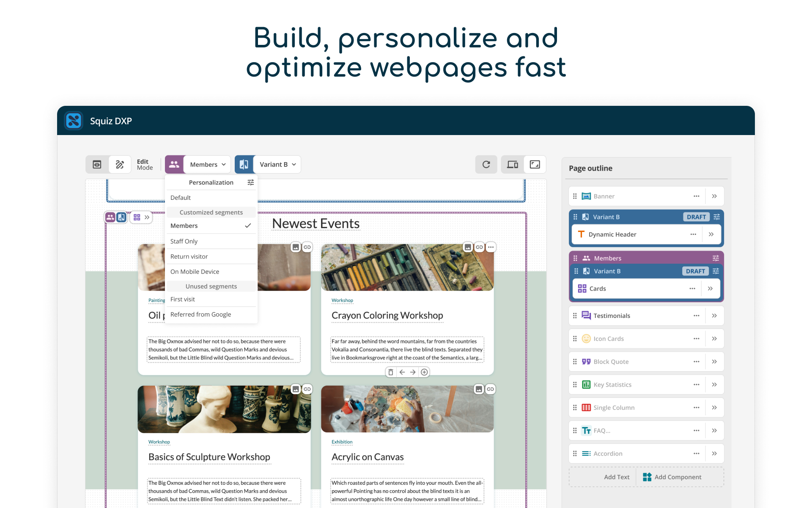The image size is (812, 508).
Task: Enable the Return visitor segment
Action: tap(189, 256)
